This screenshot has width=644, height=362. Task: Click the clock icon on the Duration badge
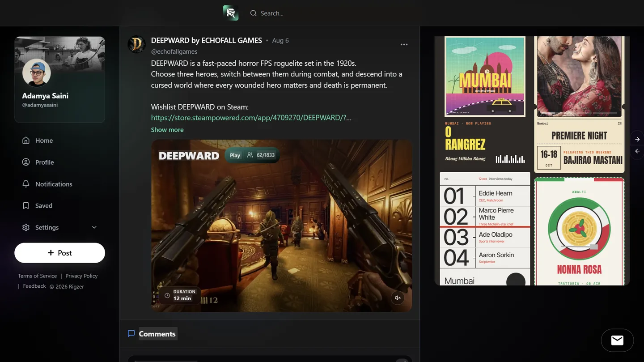tap(167, 295)
